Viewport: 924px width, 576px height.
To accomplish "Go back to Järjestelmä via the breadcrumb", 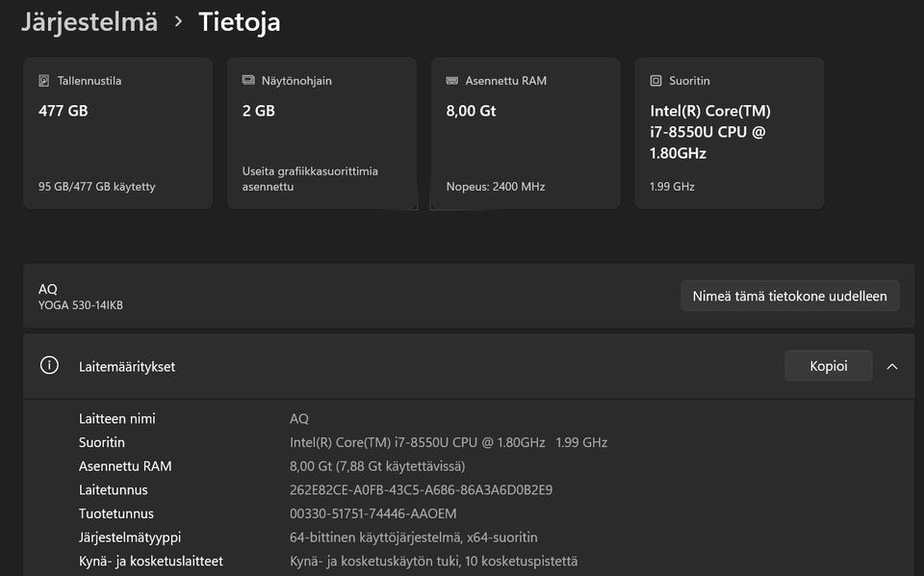I will (x=90, y=21).
